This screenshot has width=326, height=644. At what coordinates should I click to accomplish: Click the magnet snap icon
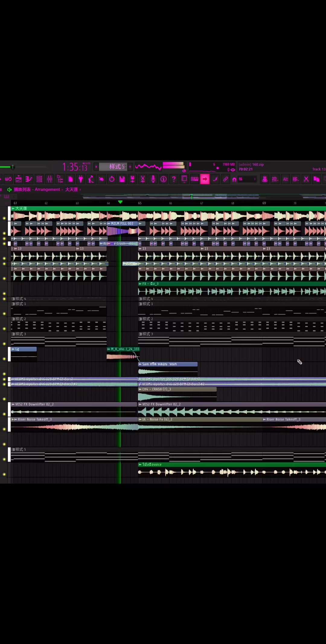click(x=234, y=179)
